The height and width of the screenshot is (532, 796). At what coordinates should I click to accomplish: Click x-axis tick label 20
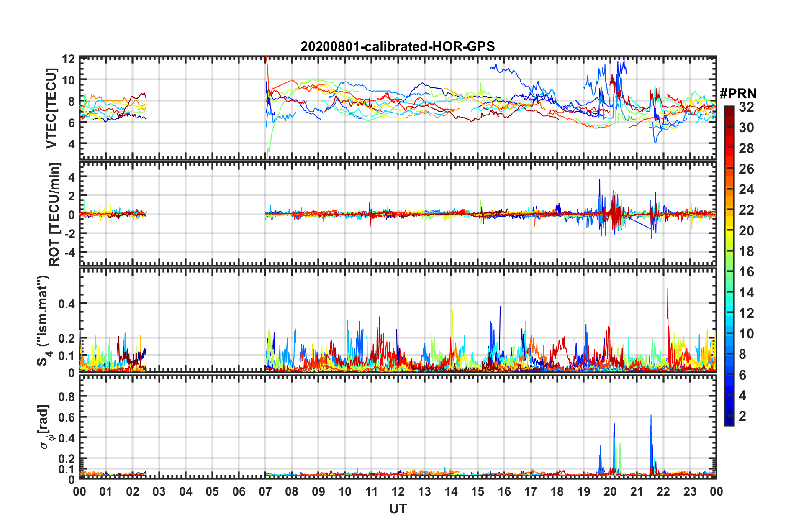click(x=610, y=491)
